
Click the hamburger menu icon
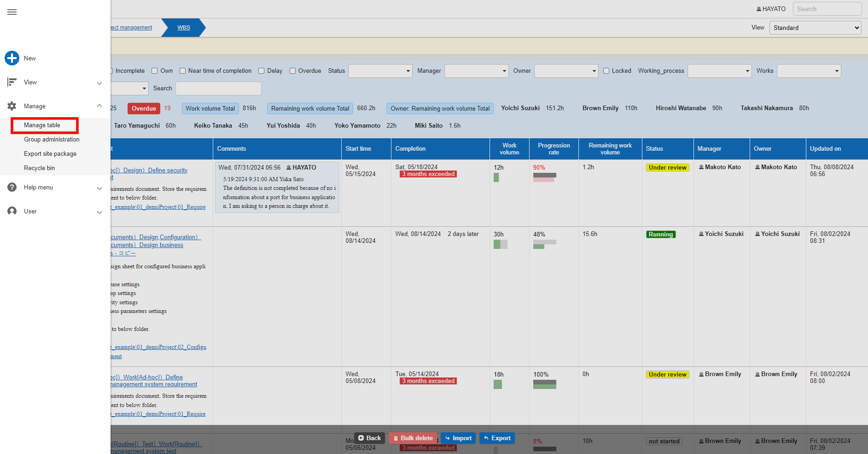click(12, 12)
